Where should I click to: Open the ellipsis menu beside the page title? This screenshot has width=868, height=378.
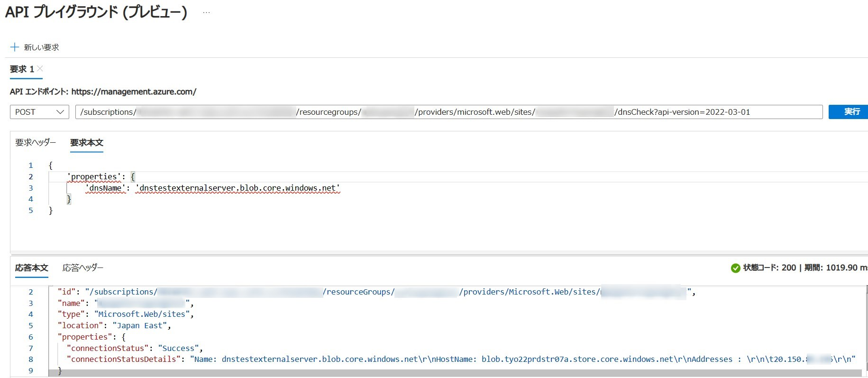[x=206, y=13]
